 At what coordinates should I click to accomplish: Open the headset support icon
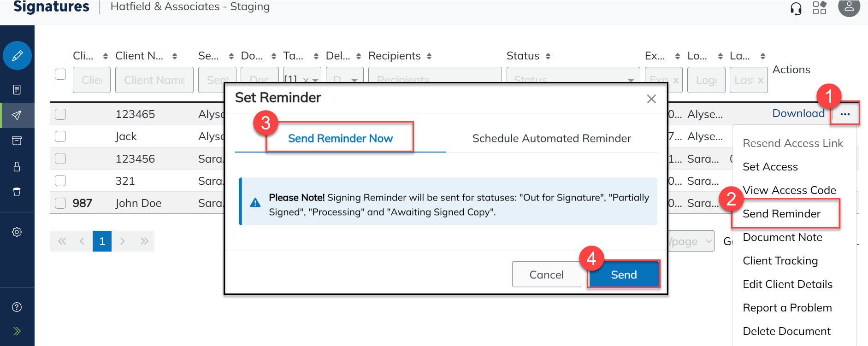796,8
